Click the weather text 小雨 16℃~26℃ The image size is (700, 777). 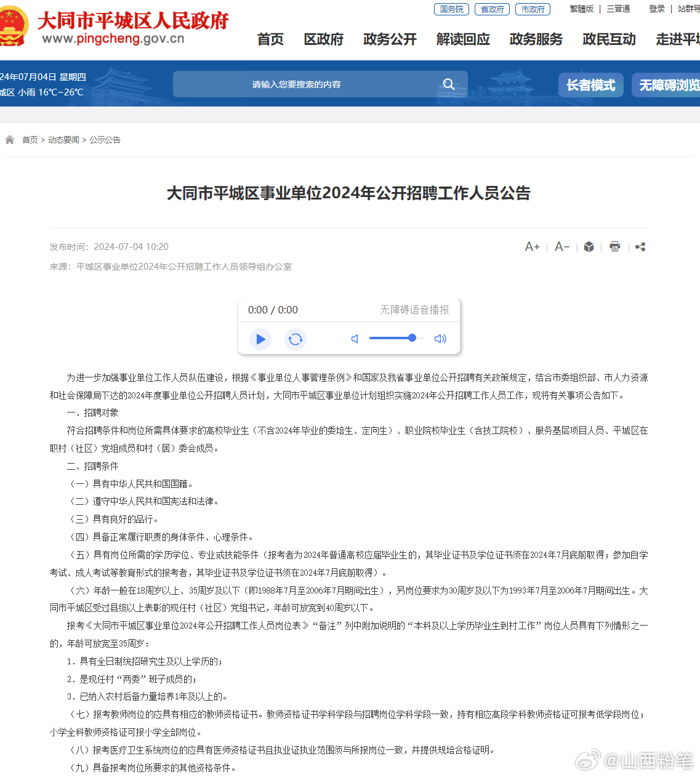(x=50, y=92)
